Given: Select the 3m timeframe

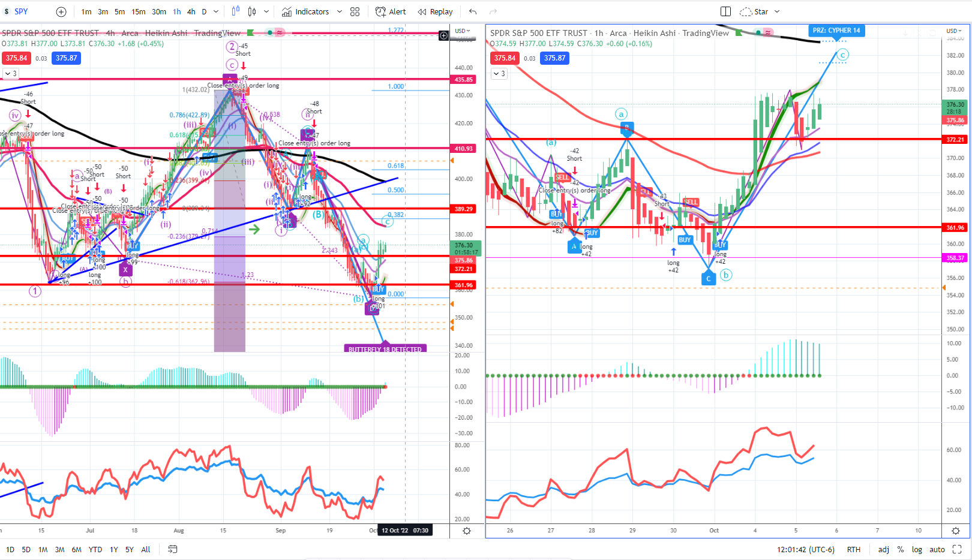Looking at the screenshot, I should tap(103, 11).
